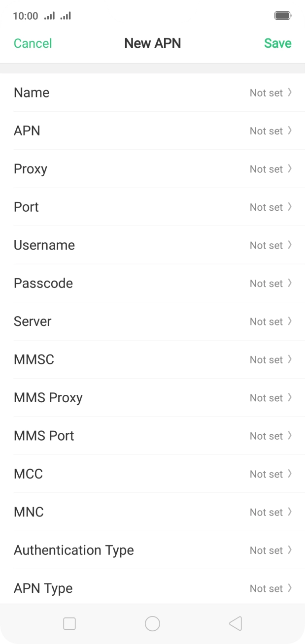Cancel the new APN creation

(x=33, y=43)
